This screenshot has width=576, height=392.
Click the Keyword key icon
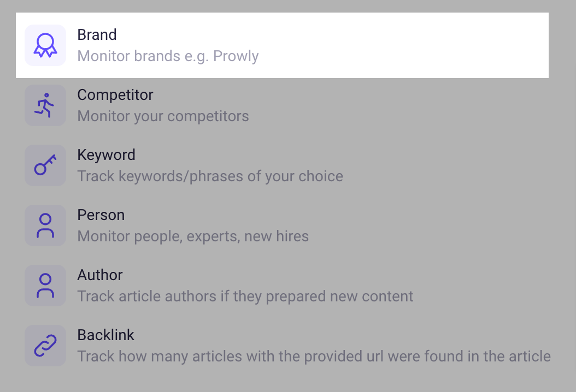coord(45,165)
